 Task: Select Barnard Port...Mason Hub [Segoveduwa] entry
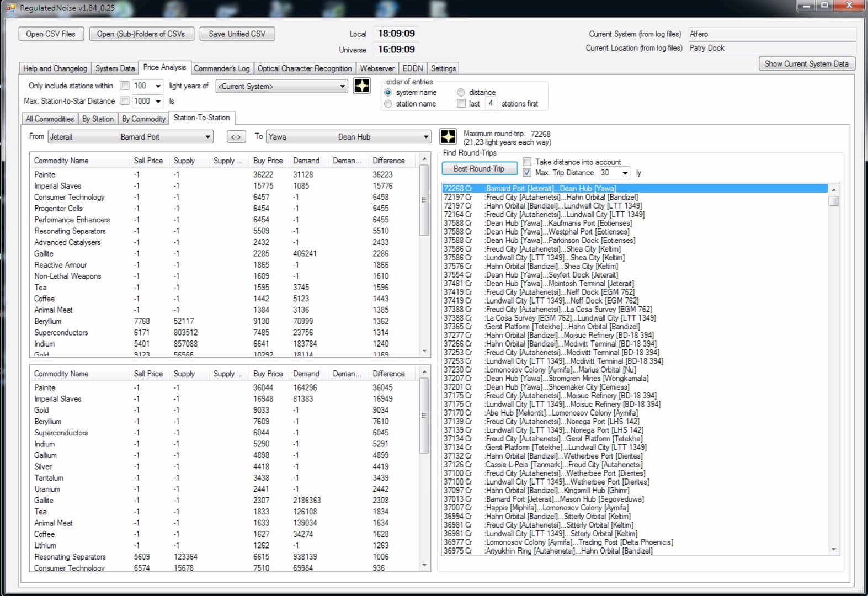pos(635,499)
